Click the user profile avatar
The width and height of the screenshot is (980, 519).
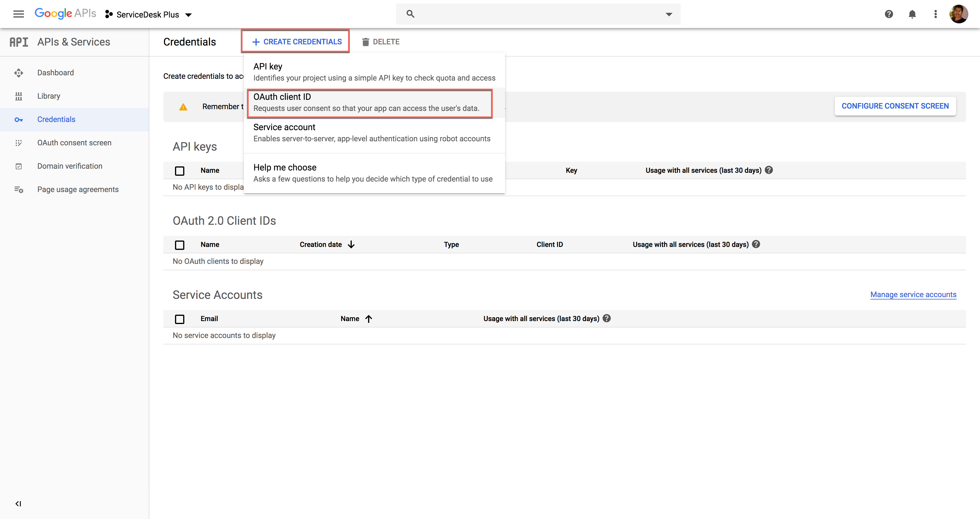tap(958, 14)
